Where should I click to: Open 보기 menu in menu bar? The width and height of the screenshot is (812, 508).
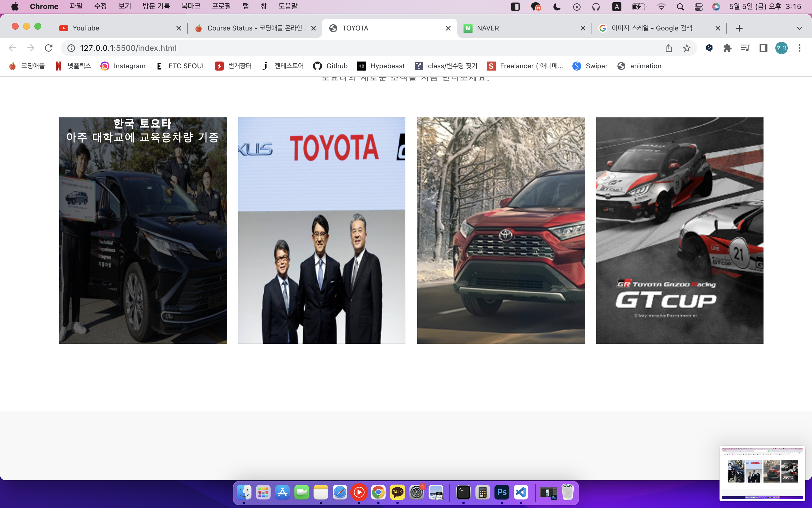(x=125, y=6)
